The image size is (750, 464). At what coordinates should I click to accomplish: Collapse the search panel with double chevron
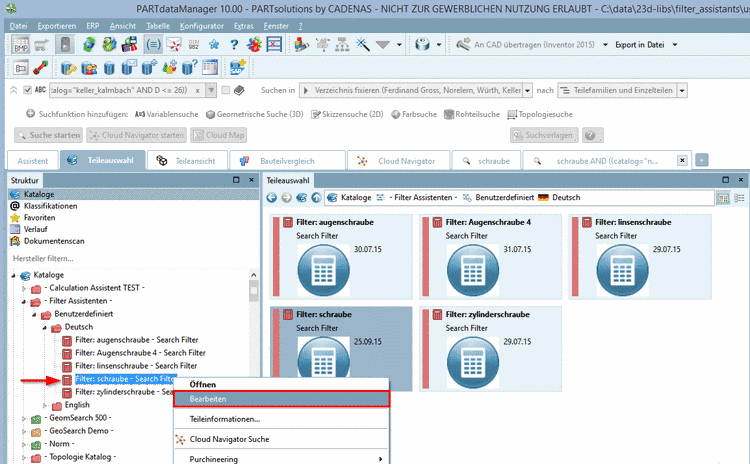click(x=13, y=90)
